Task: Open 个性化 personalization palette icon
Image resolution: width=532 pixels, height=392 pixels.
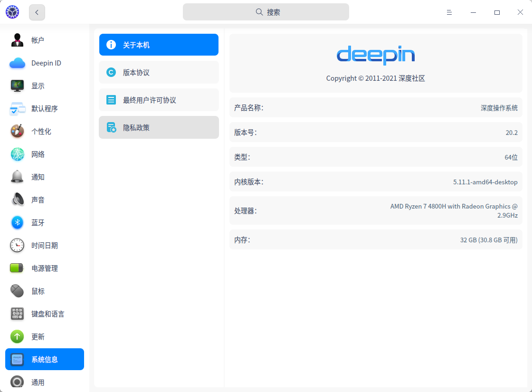Action: point(18,132)
